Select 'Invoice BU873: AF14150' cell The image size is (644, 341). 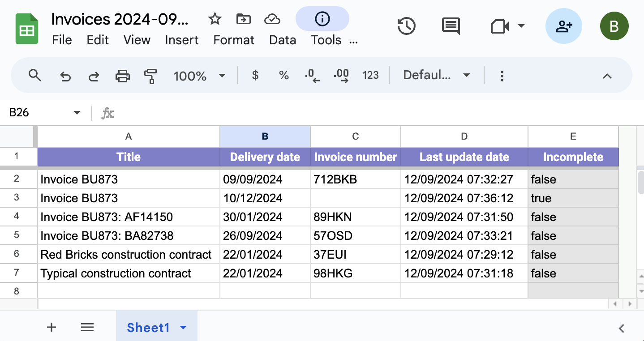[129, 217]
